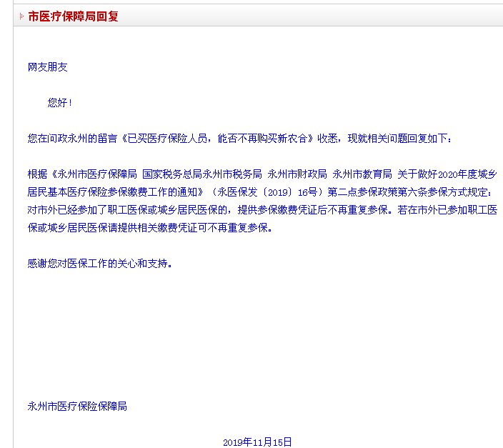This screenshot has width=503, height=448.
Task: Click the phrase 提供参保缴费凭证后不再重复参保
Action: tap(312, 210)
